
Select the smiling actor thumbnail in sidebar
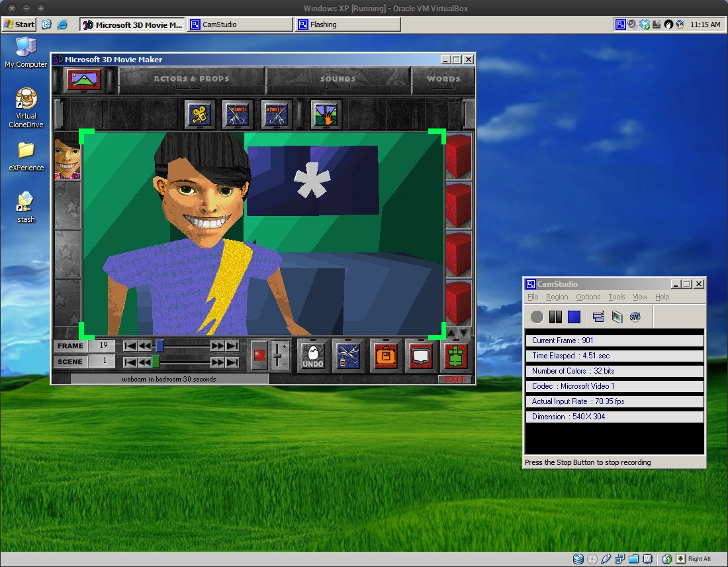pos(68,156)
